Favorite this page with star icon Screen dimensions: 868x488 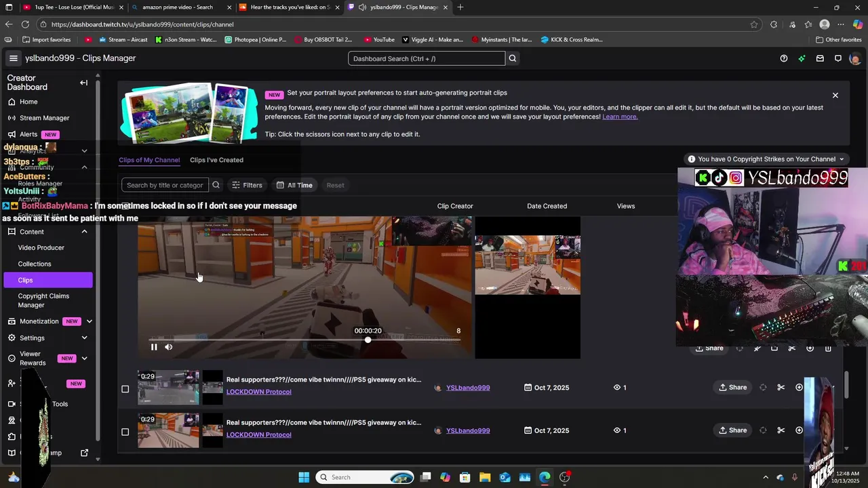pyautogui.click(x=754, y=24)
